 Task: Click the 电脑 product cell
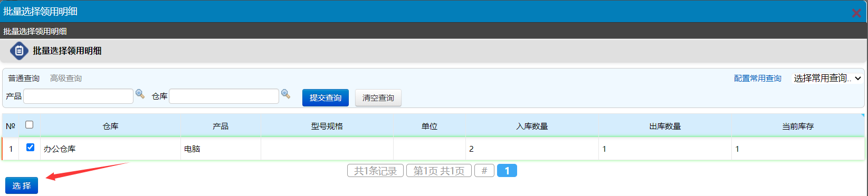click(x=221, y=149)
